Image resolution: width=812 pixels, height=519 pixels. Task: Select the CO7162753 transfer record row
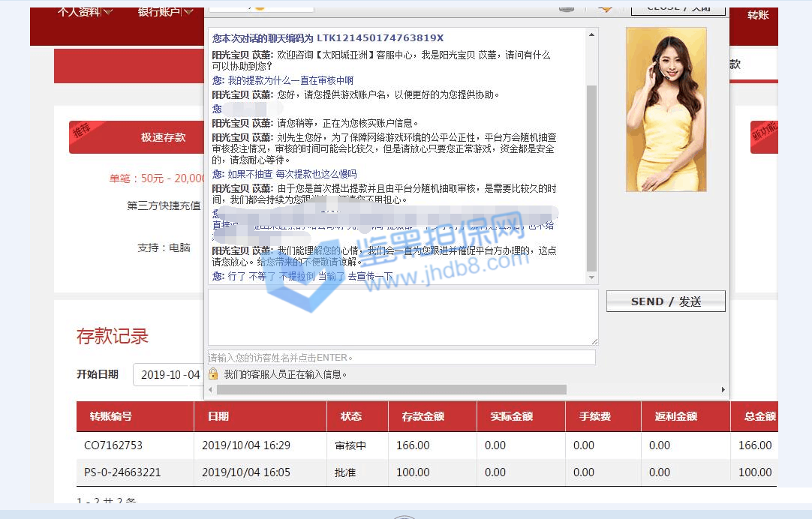click(x=426, y=445)
